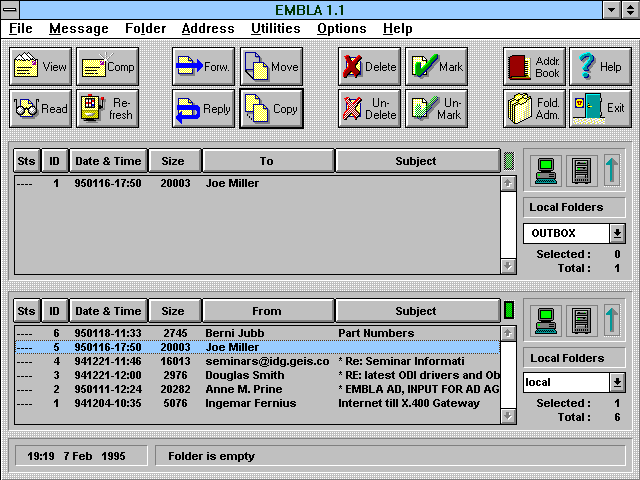Select server icon in lower pane
640x480 pixels.
click(582, 320)
